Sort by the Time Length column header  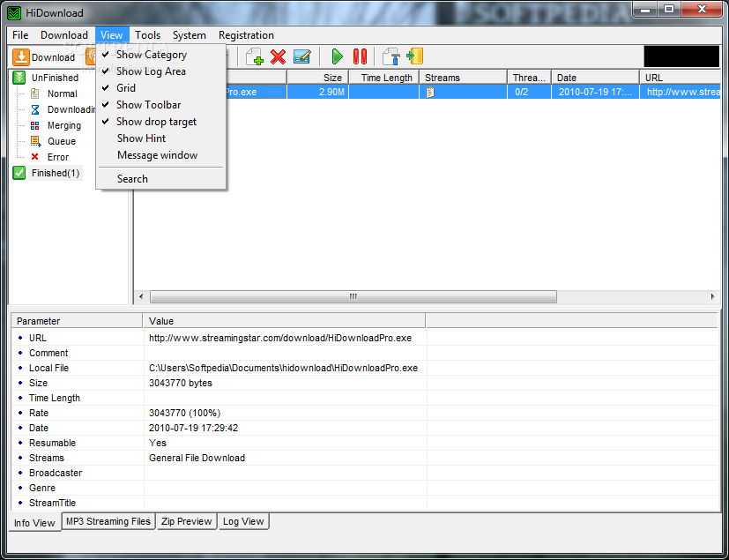[384, 78]
